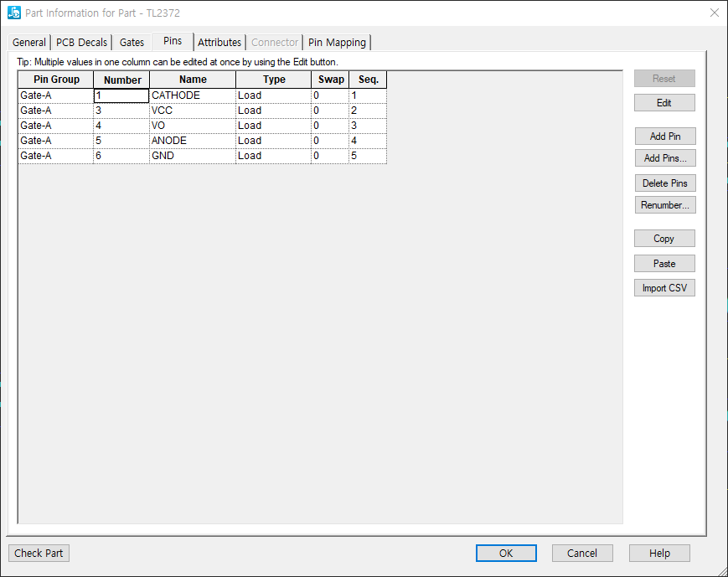Image resolution: width=728 pixels, height=577 pixels.
Task: Click the Delete Pins button
Action: 664,183
